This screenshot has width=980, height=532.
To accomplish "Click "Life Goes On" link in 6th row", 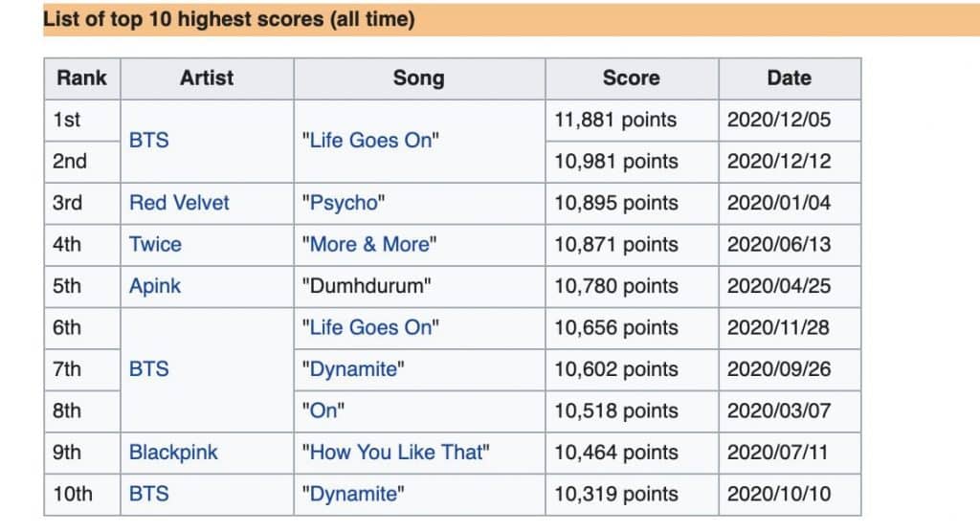I will click(x=370, y=327).
